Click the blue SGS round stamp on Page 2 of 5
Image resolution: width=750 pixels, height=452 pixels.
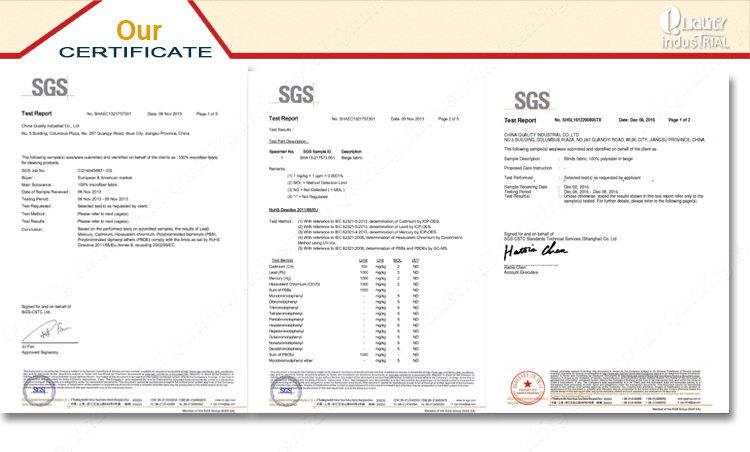click(x=286, y=391)
